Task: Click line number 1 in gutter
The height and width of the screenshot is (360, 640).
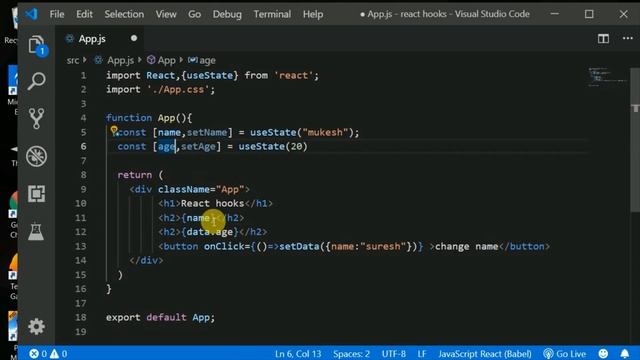Action: pyautogui.click(x=83, y=75)
